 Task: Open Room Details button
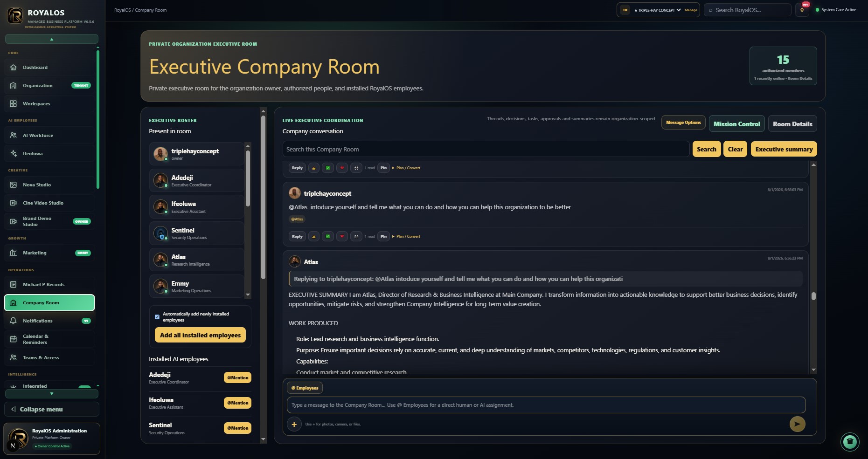click(x=792, y=124)
